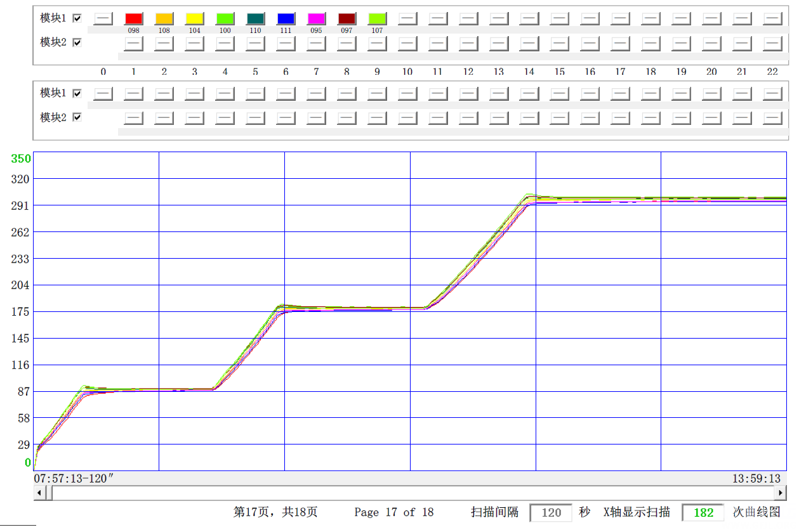The width and height of the screenshot is (799, 532).
Task: Select the orange channel swatch labeled 108
Action: tap(164, 18)
